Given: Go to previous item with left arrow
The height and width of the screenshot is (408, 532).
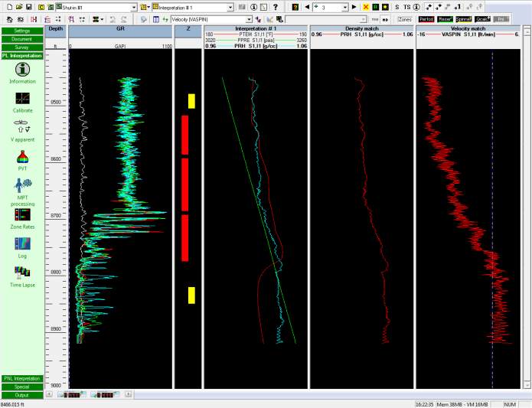Looking at the screenshot, I should coord(307,7).
